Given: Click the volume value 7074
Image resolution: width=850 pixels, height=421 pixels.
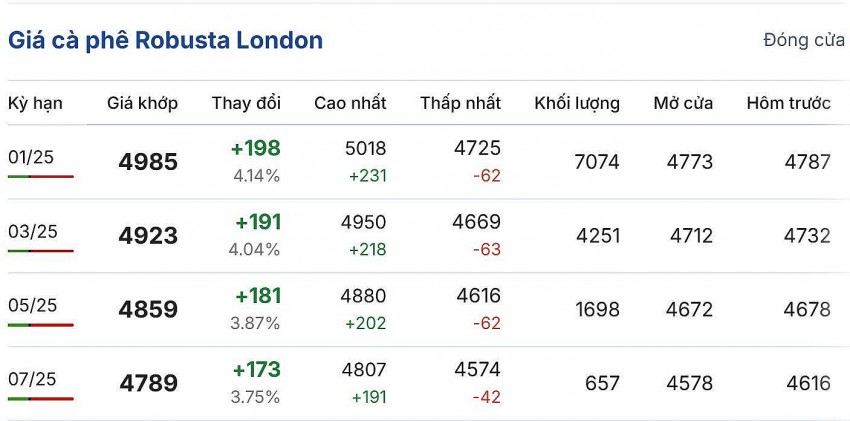Looking at the screenshot, I should 597,162.
